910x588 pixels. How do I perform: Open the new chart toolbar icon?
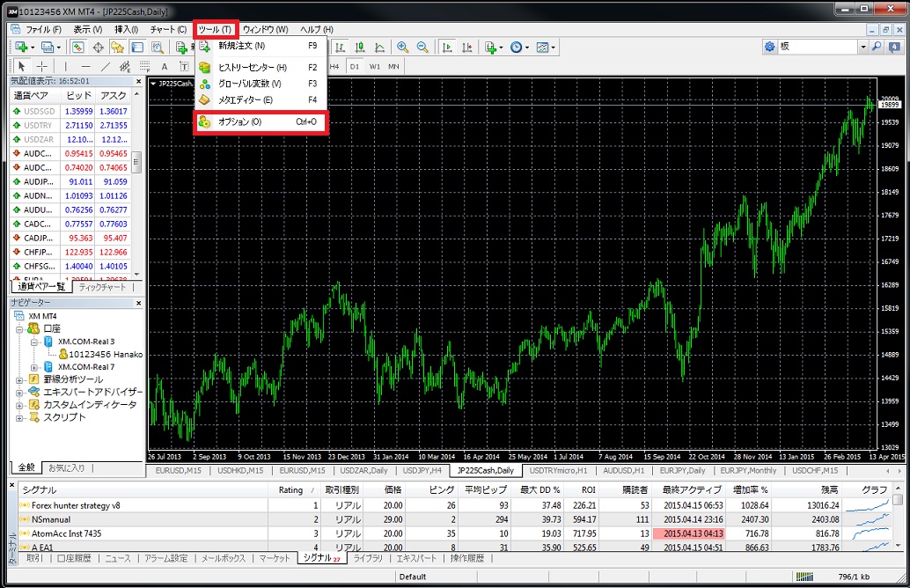(22, 47)
